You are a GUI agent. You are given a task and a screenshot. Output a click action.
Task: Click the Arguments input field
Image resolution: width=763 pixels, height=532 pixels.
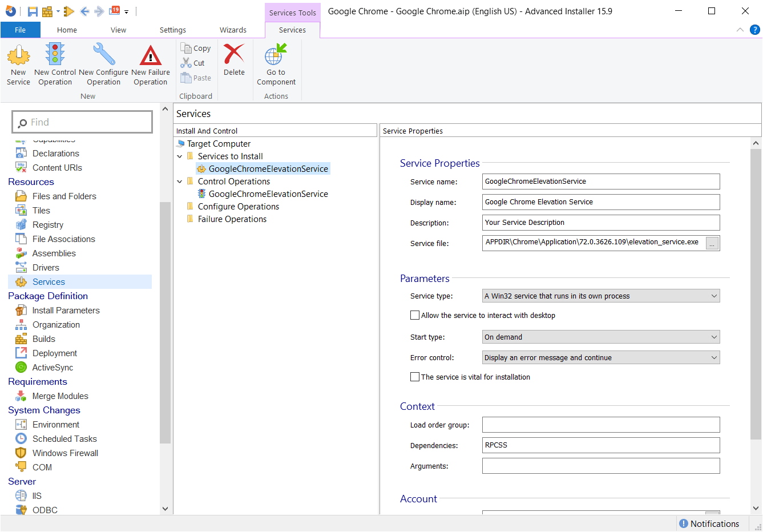pyautogui.click(x=601, y=466)
